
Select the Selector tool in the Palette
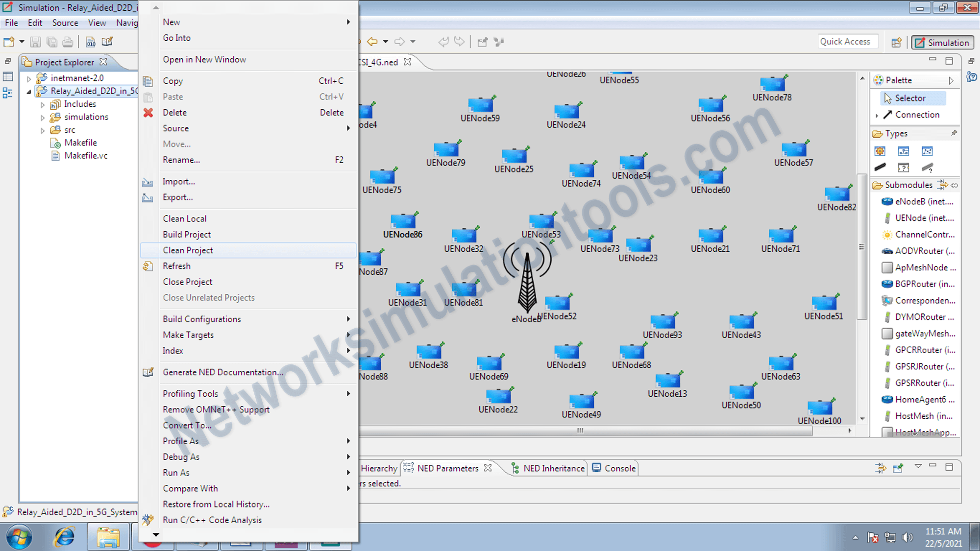(x=910, y=98)
